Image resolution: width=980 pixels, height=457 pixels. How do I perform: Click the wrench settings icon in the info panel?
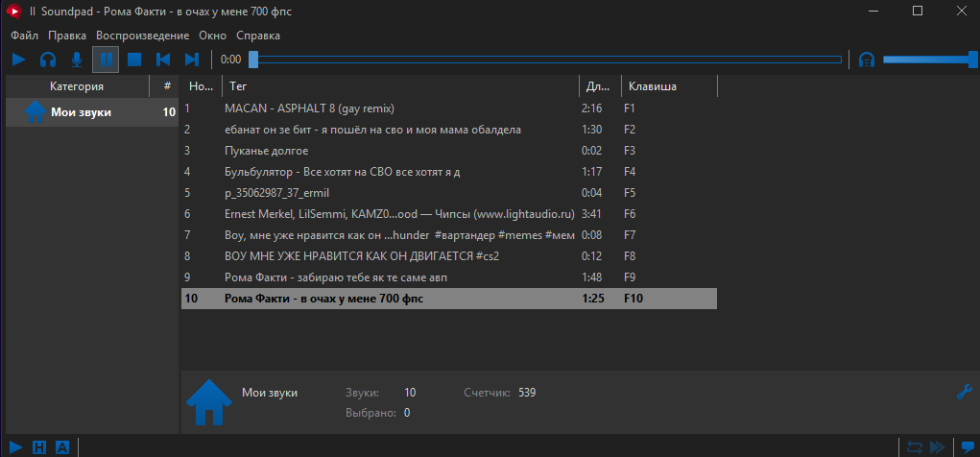tap(965, 392)
